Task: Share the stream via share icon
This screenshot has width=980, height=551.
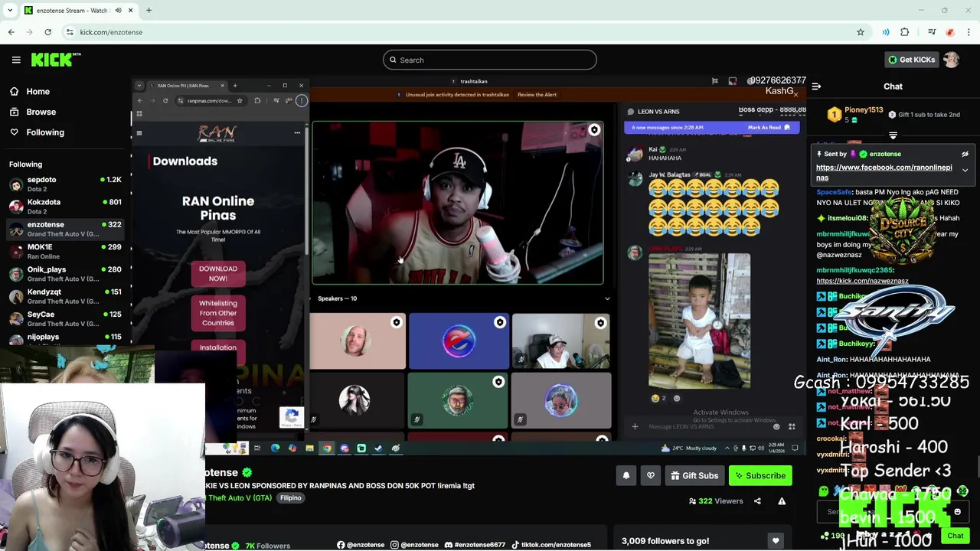Action: (x=757, y=501)
